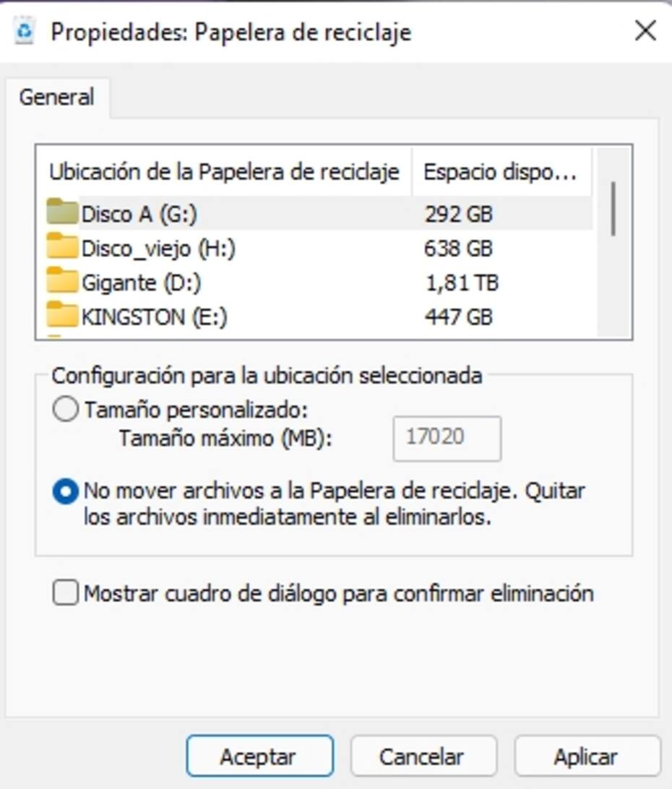Image resolution: width=672 pixels, height=789 pixels.
Task: Click the Disco_viejo (H:) folder icon
Action: coord(62,246)
